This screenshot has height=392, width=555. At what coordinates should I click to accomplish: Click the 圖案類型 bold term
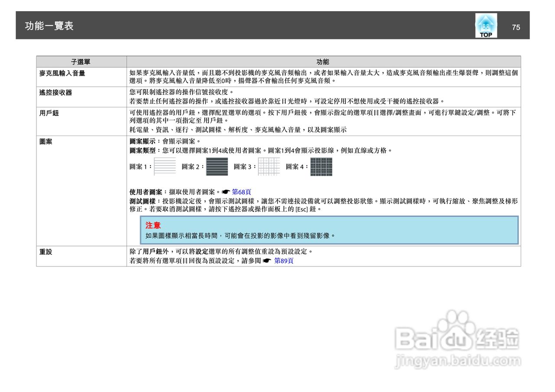coord(143,151)
